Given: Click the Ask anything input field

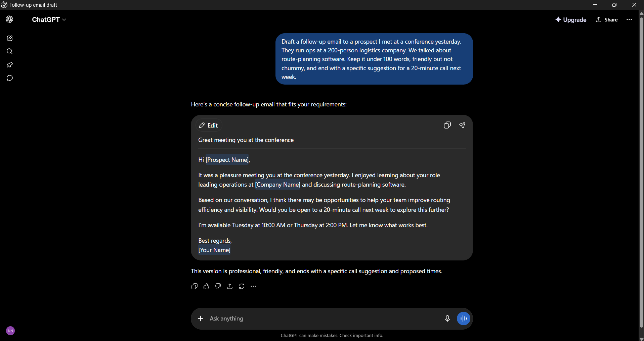Looking at the screenshot, I should 323,319.
